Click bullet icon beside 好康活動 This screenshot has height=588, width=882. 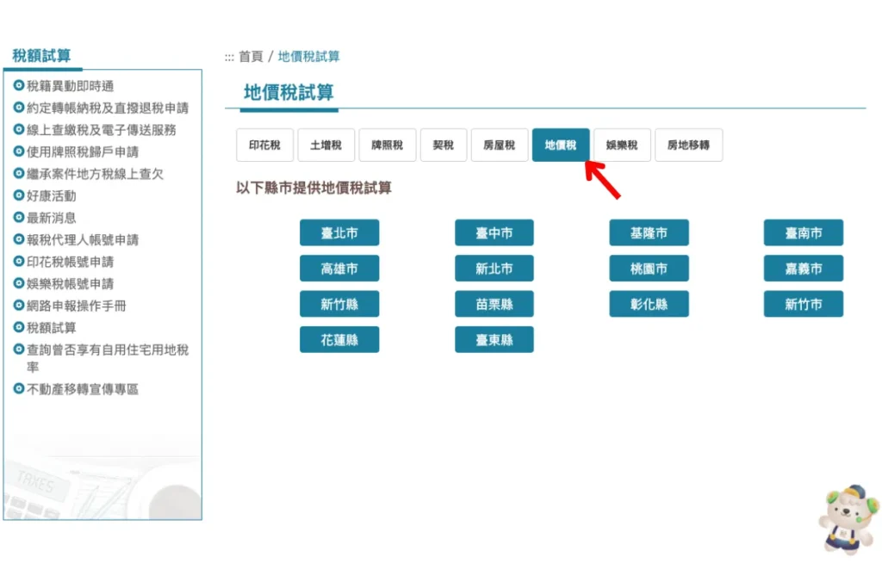click(x=19, y=195)
